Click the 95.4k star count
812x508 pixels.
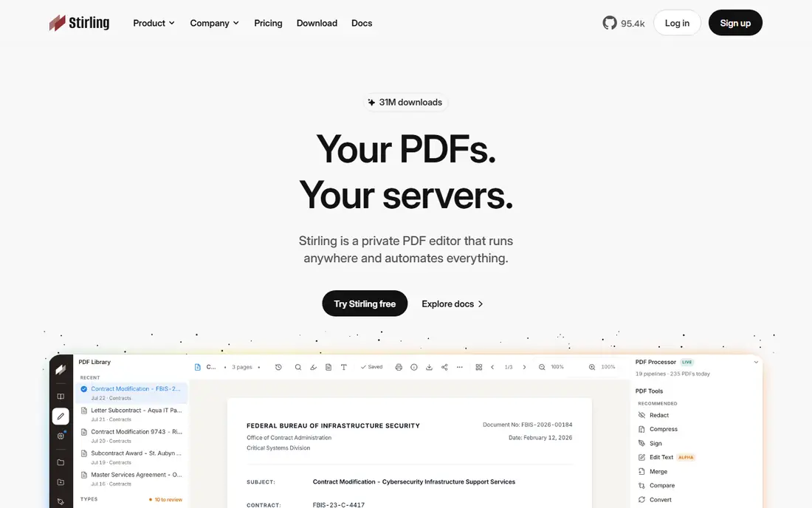click(633, 24)
